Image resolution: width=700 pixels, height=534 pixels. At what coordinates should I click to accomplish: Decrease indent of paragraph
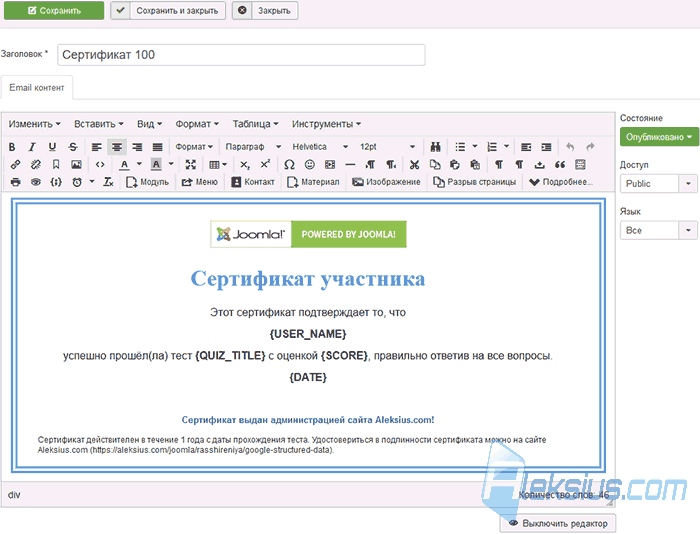coord(526,147)
